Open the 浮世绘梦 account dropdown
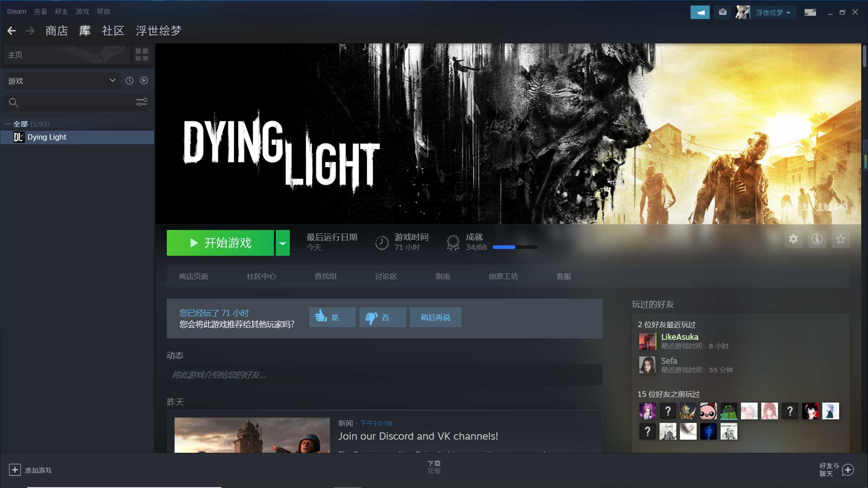 point(773,13)
